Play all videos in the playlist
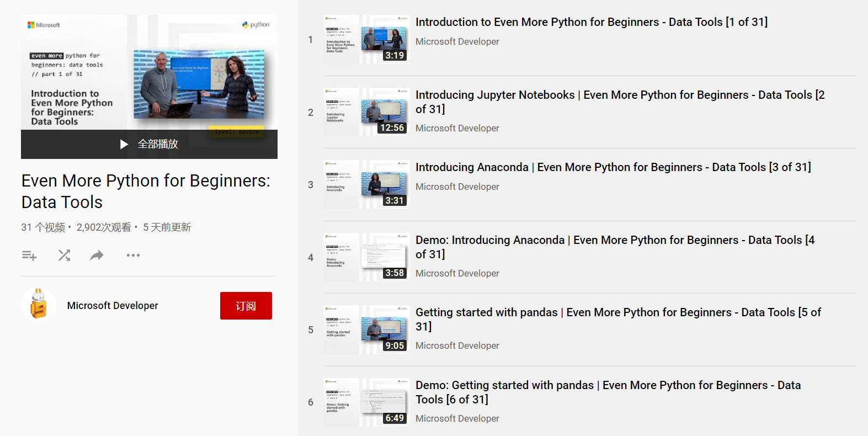 pyautogui.click(x=149, y=144)
